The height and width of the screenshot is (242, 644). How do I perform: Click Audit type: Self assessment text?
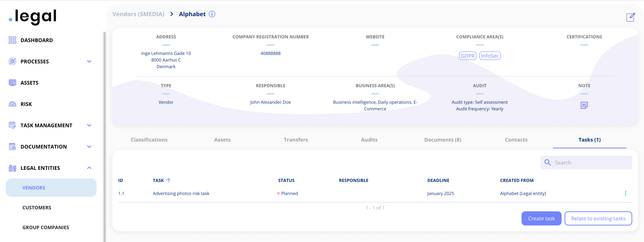(x=480, y=102)
